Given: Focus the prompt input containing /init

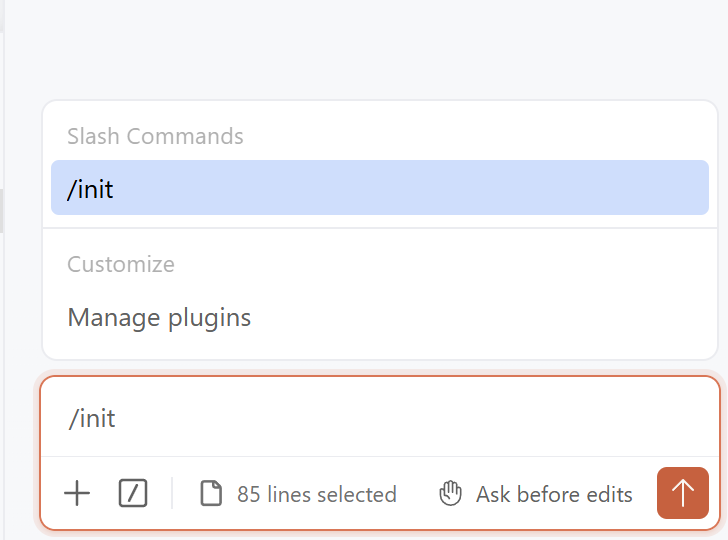Looking at the screenshot, I should [380, 418].
